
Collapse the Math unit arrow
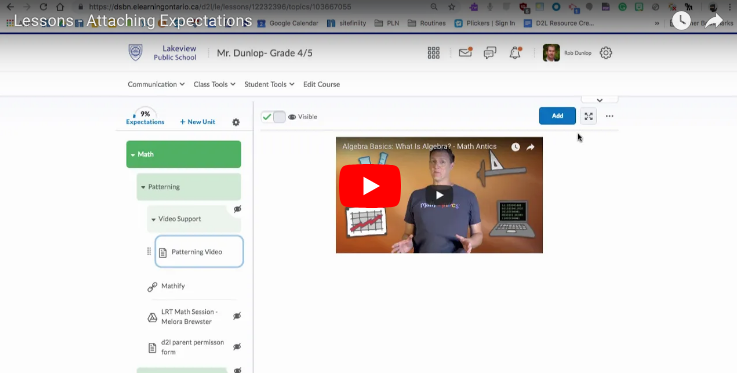point(133,155)
